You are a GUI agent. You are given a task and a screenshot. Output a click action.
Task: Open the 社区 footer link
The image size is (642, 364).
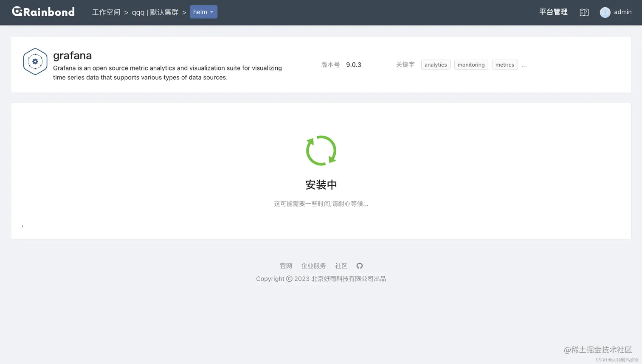341,266
